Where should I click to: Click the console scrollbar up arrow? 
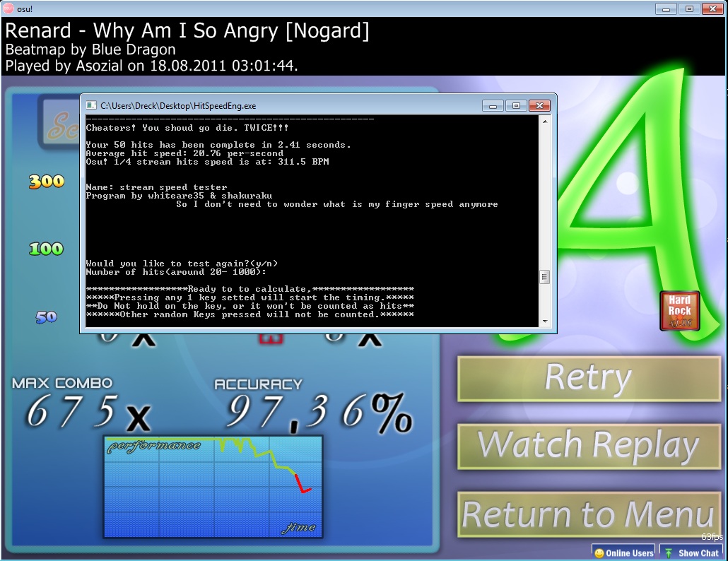[545, 122]
